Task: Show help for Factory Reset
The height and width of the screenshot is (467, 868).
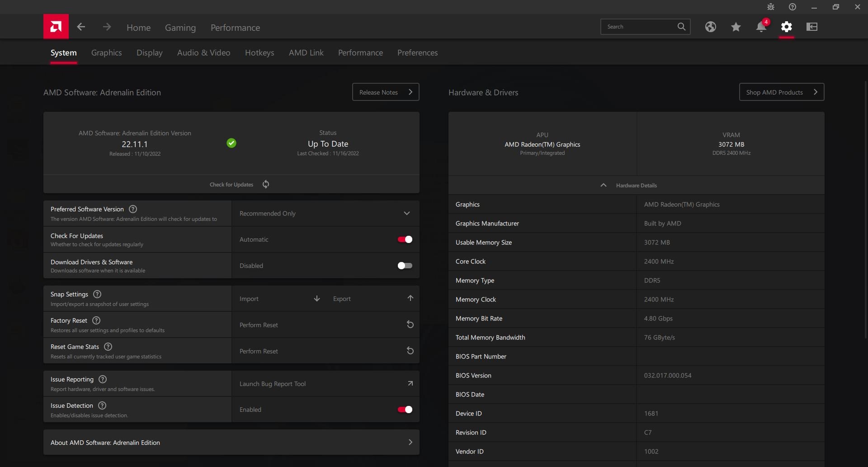Action: [96, 320]
